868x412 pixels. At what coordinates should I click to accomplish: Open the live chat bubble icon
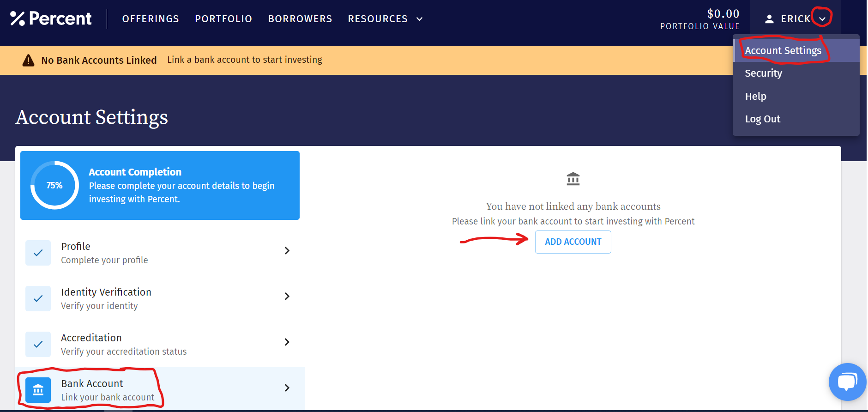pos(847,382)
